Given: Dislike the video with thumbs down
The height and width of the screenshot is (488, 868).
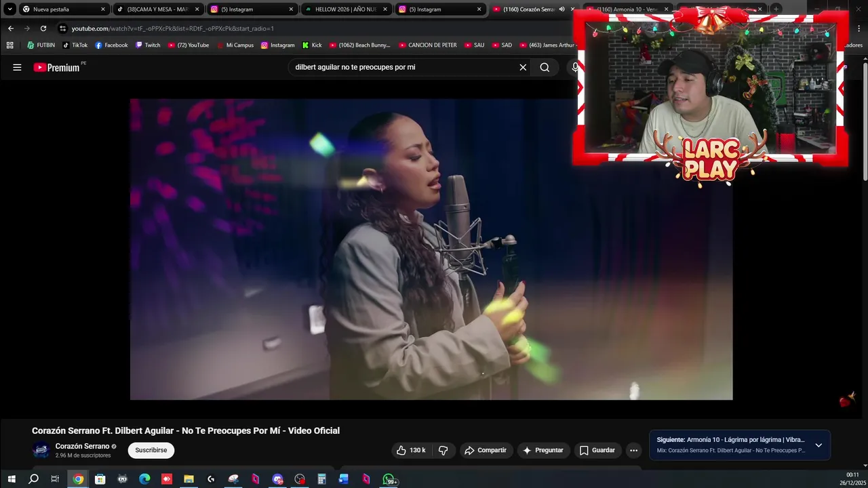Looking at the screenshot, I should [443, 450].
